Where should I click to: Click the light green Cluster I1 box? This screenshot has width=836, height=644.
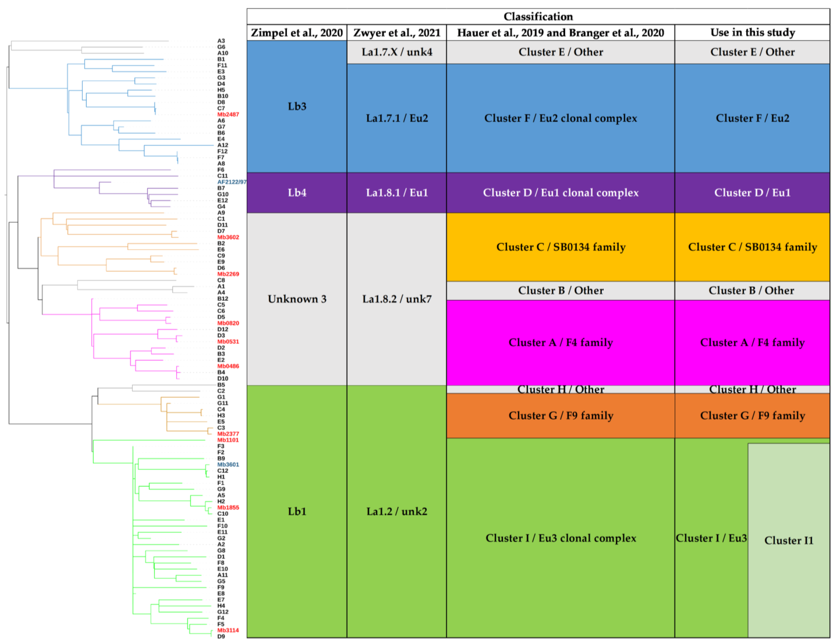point(788,540)
